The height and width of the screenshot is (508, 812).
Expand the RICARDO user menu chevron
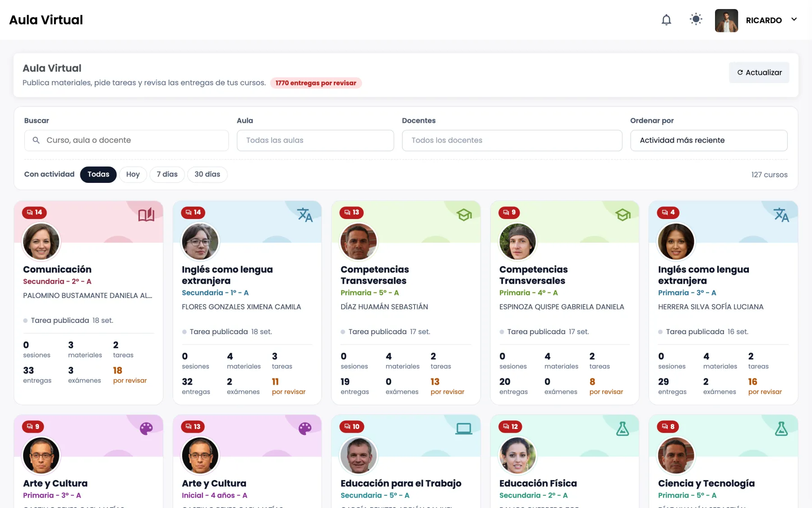tap(794, 19)
